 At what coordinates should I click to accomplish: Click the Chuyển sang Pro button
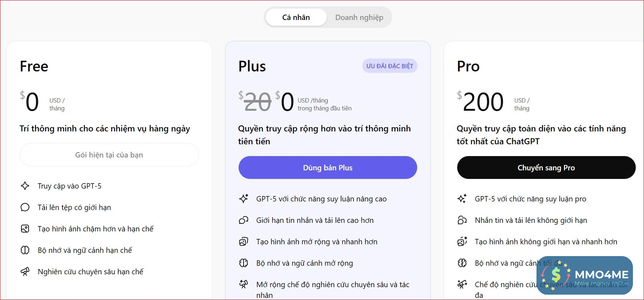(546, 167)
